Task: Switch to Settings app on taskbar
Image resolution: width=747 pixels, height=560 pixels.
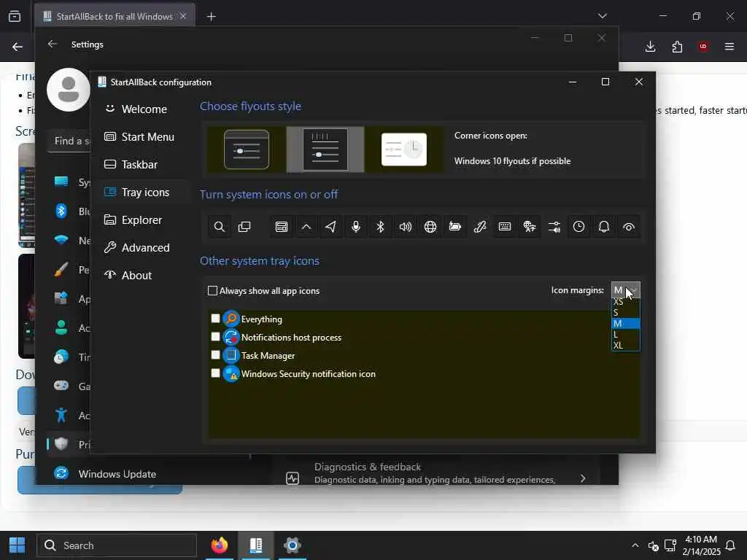Action: tap(292, 545)
